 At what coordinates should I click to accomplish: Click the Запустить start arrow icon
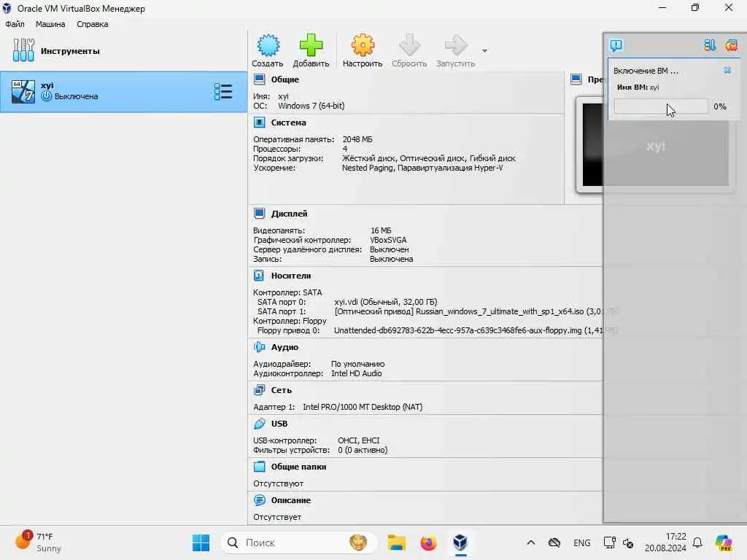(456, 46)
